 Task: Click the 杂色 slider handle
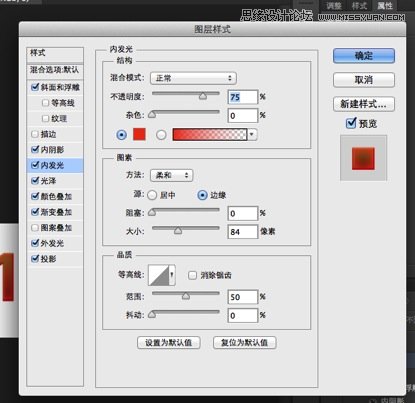pos(152,114)
